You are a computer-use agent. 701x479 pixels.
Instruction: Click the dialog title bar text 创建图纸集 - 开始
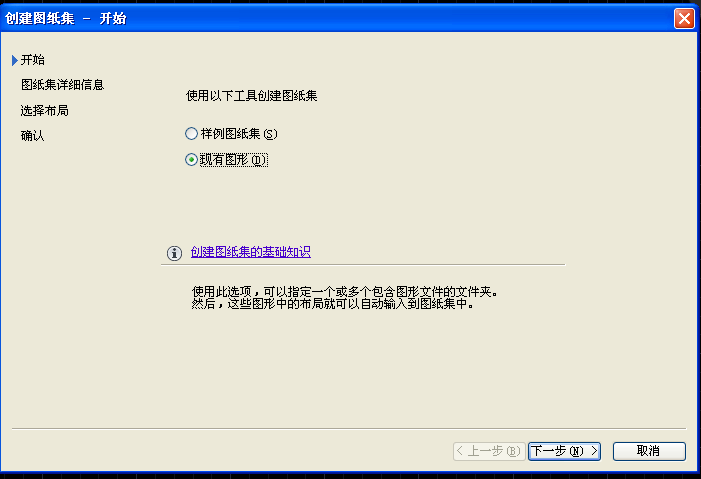tap(66, 18)
